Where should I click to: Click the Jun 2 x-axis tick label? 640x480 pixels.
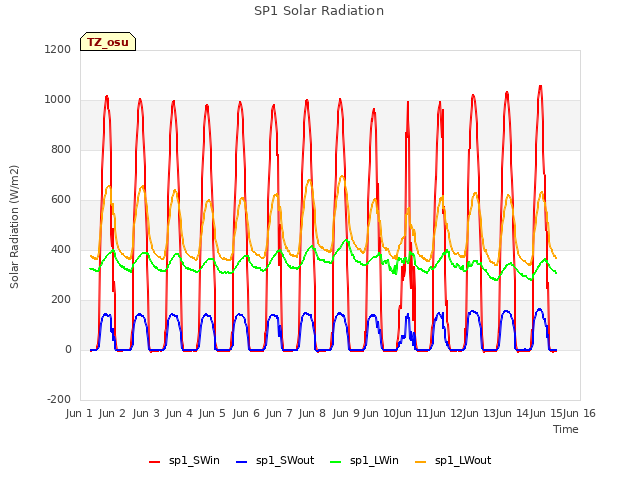pyautogui.click(x=112, y=413)
